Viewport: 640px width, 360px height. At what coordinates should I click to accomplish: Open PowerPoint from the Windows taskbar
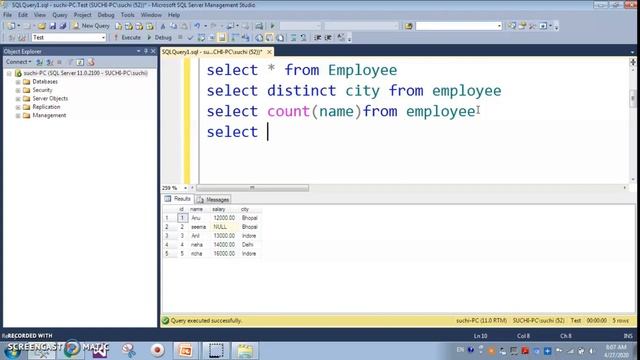(x=185, y=350)
